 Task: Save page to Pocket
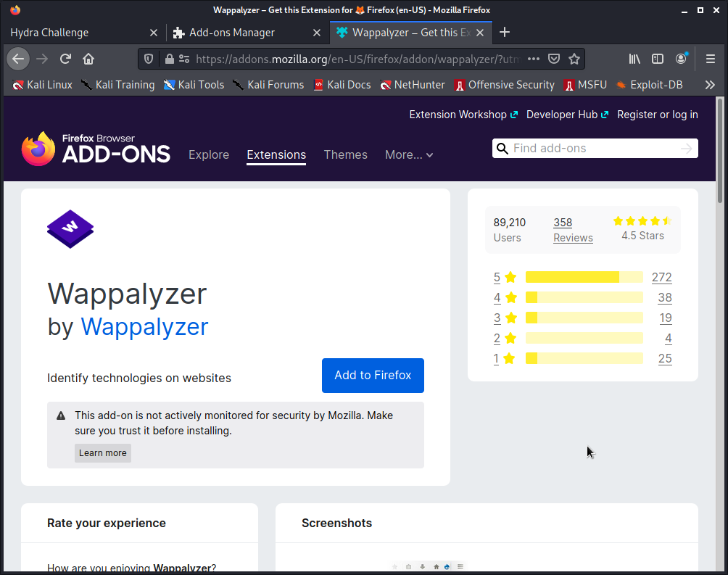553,59
